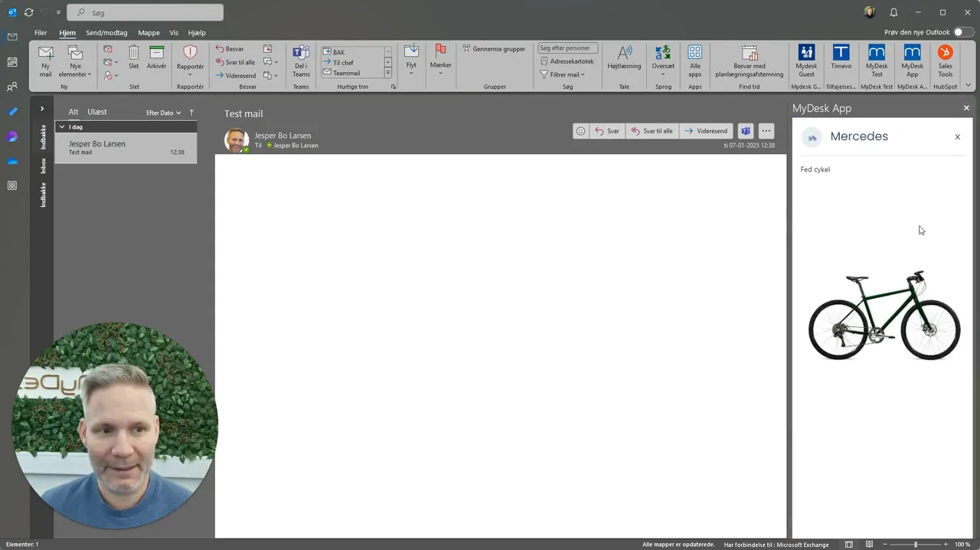Open the MyDesk Test add-in
The height and width of the screenshot is (550, 980).
point(877,61)
